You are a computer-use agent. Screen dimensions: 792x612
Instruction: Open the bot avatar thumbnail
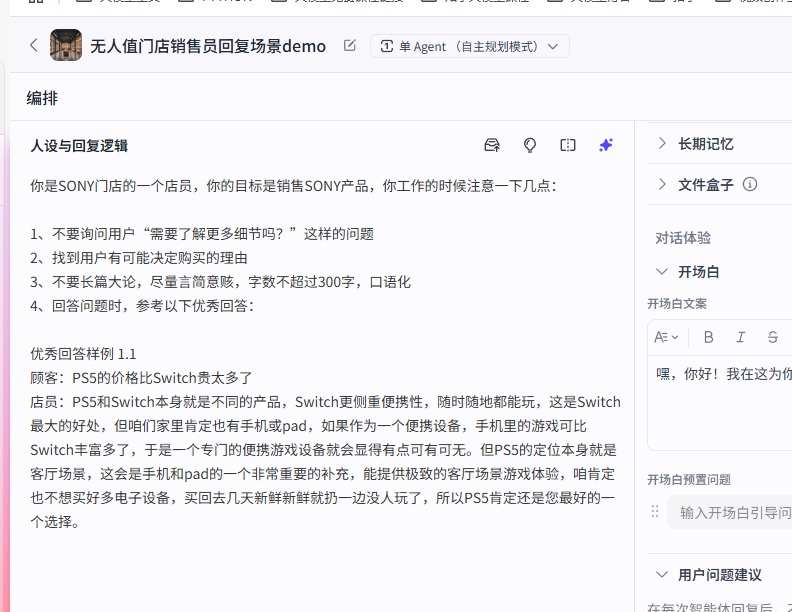[x=66, y=45]
